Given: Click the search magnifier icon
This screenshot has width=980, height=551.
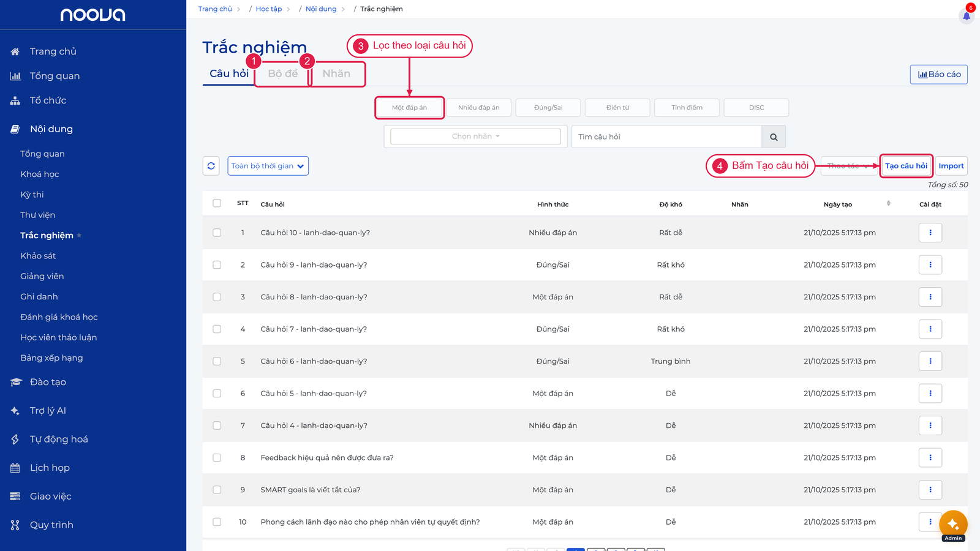Looking at the screenshot, I should (x=774, y=137).
